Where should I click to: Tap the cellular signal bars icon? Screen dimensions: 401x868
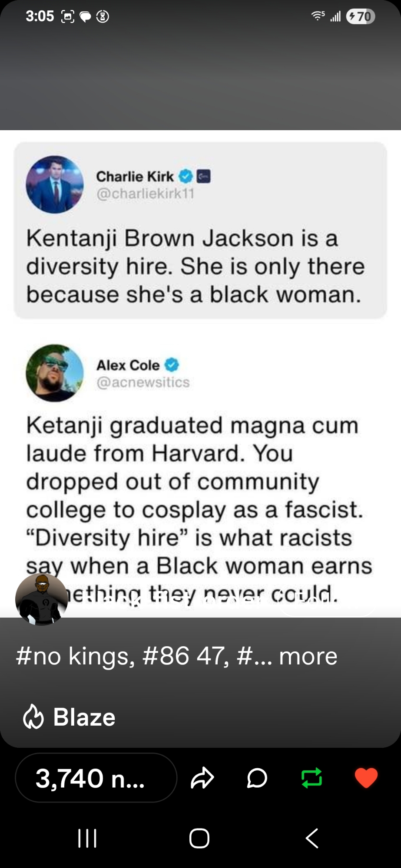[x=335, y=17]
